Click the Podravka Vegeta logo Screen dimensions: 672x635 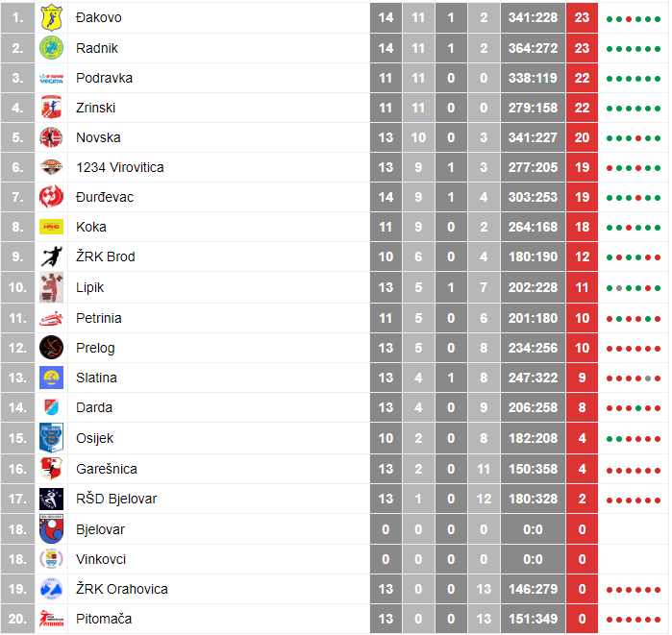(51, 79)
